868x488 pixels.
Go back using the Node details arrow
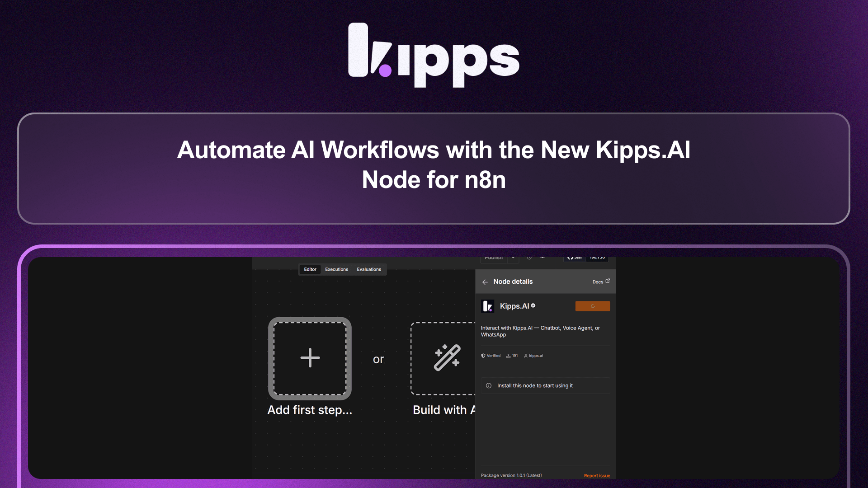point(485,282)
